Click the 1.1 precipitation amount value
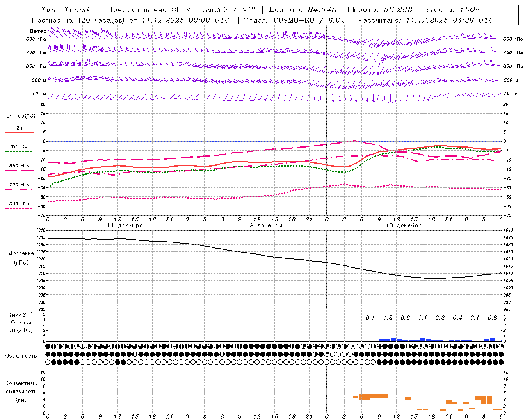Viewport: 525px width, 420px height. point(422,318)
